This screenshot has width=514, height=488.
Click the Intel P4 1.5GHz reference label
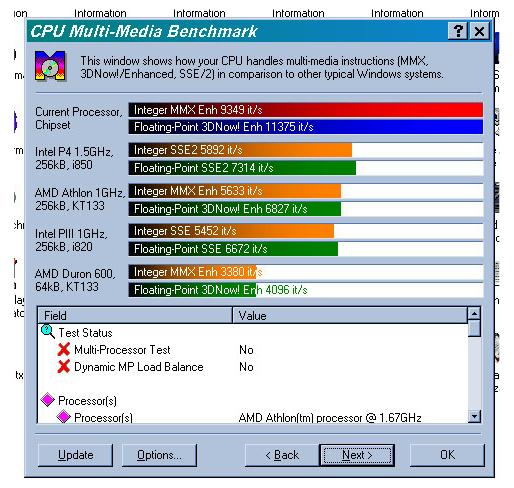pos(74,158)
